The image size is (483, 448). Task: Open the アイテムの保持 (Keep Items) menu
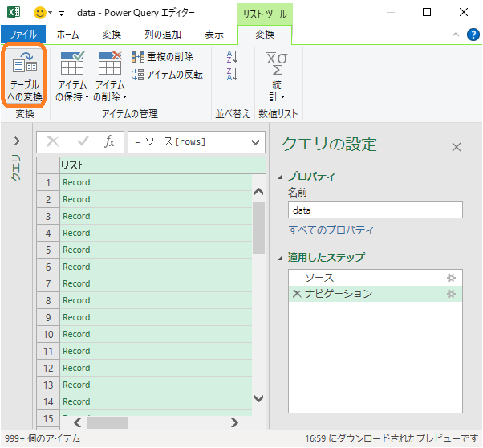[72, 79]
